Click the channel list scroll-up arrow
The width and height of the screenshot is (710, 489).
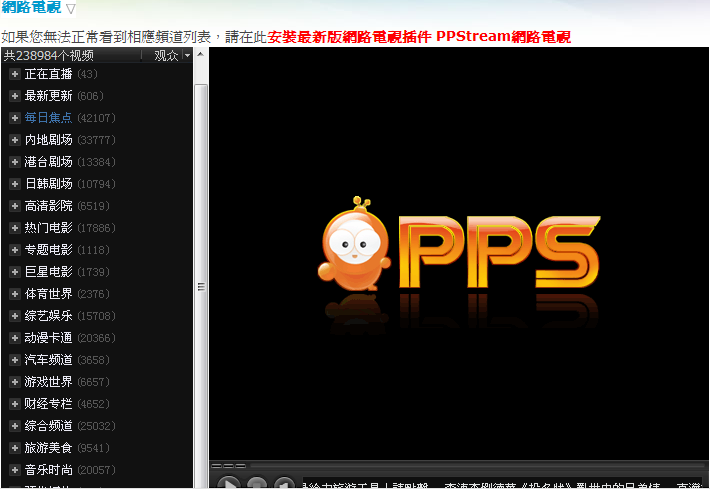(x=201, y=54)
